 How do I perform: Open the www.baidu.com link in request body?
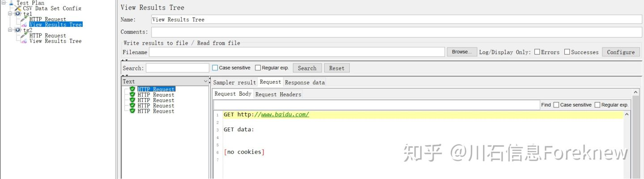point(285,115)
